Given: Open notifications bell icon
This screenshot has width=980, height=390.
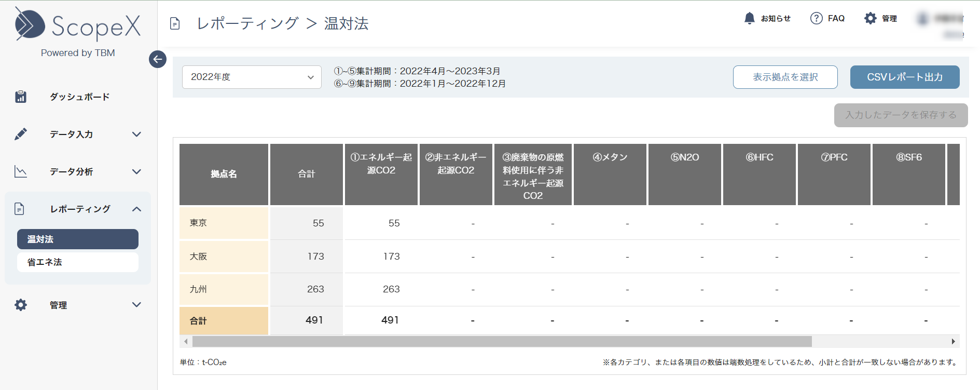Looking at the screenshot, I should click(x=749, y=18).
